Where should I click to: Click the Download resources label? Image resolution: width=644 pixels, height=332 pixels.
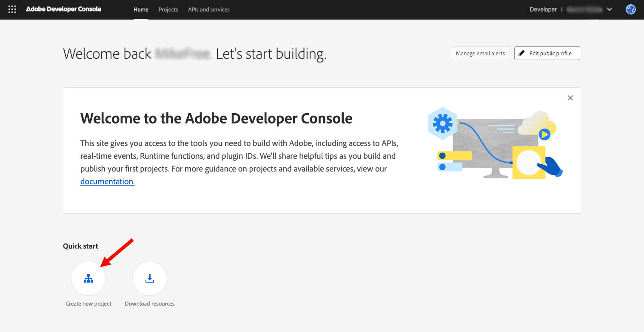click(x=149, y=303)
